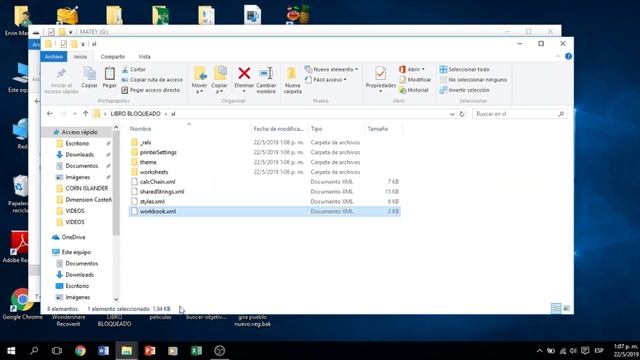This screenshot has width=640, height=360.
Task: Sort by the Tamaño column header
Action: click(383, 129)
